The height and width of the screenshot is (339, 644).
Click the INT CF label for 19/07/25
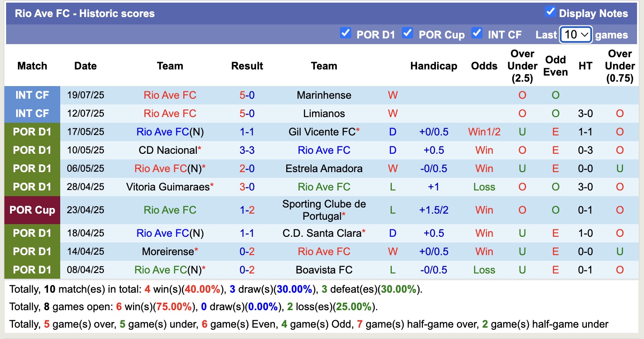pos(32,95)
